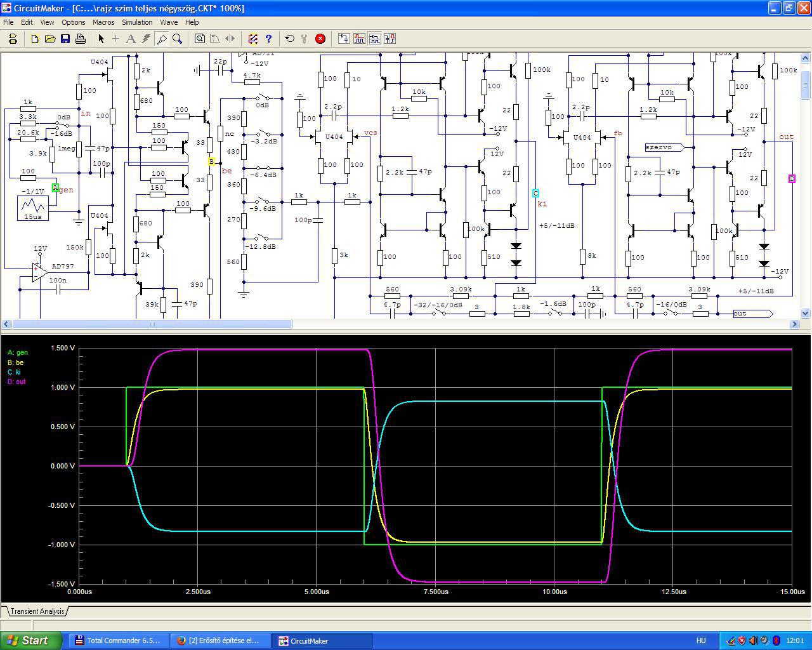Click the schematic's horizontal scrollbar thumb
The image size is (812, 650).
click(x=152, y=324)
